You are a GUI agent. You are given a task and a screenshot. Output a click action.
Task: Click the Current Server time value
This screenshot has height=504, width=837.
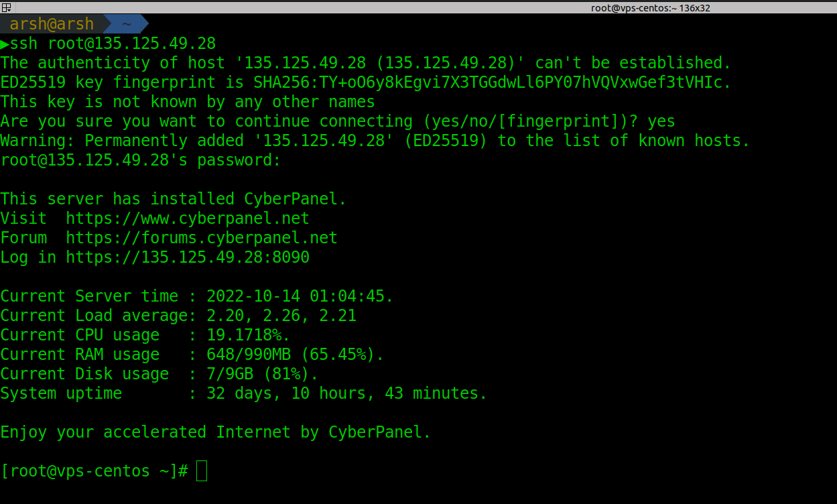300,296
